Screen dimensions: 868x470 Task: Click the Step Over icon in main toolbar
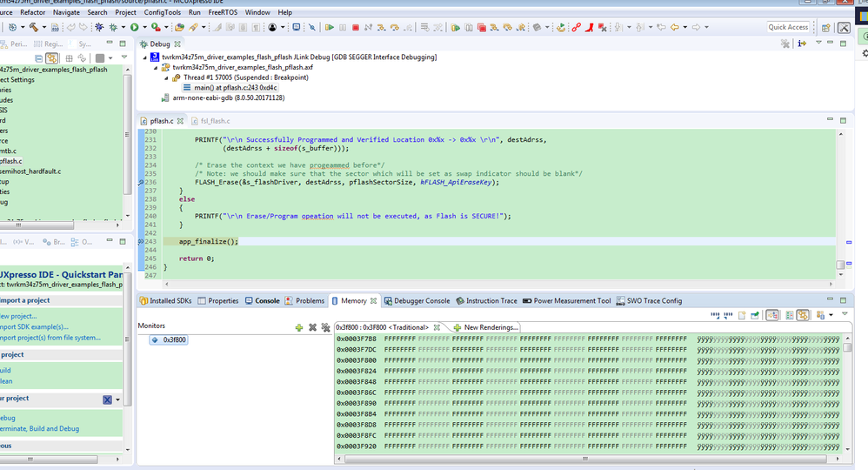[x=395, y=27]
